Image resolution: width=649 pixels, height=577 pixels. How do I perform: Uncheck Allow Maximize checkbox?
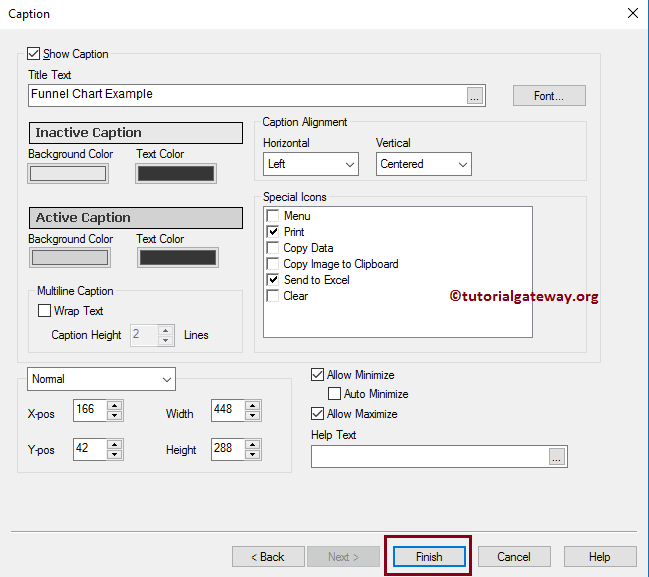point(317,414)
